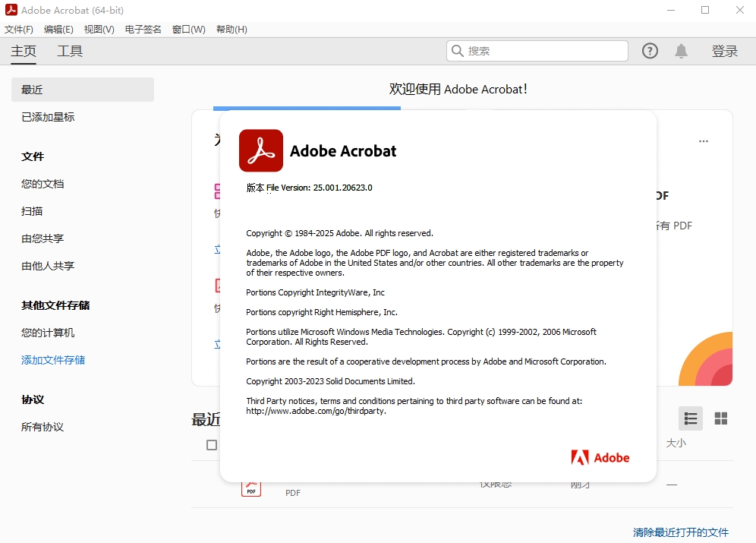Click 清除最近打开的文件 link
The image size is (756, 543).
point(680,532)
